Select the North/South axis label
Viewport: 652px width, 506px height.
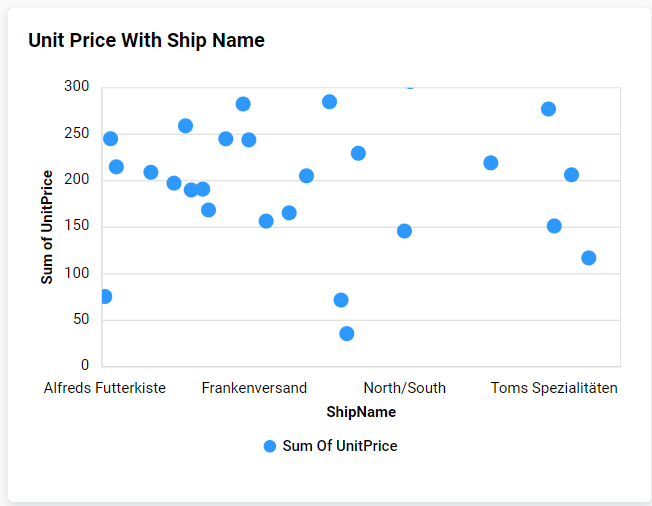[x=405, y=388]
